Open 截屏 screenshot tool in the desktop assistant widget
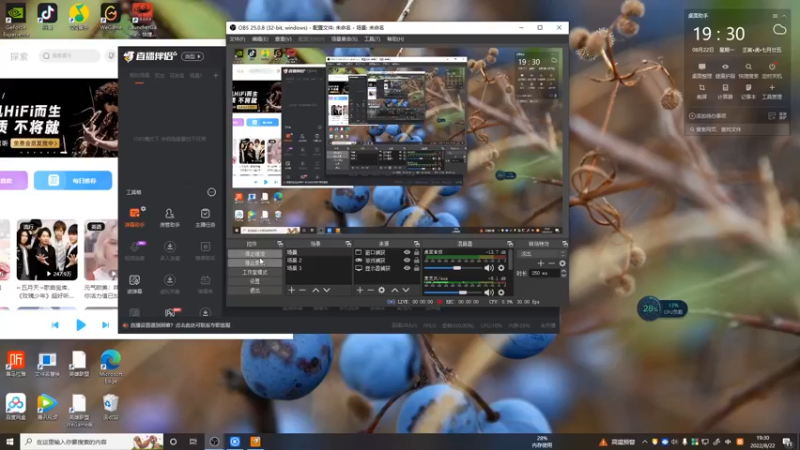The height and width of the screenshot is (450, 800). [702, 91]
